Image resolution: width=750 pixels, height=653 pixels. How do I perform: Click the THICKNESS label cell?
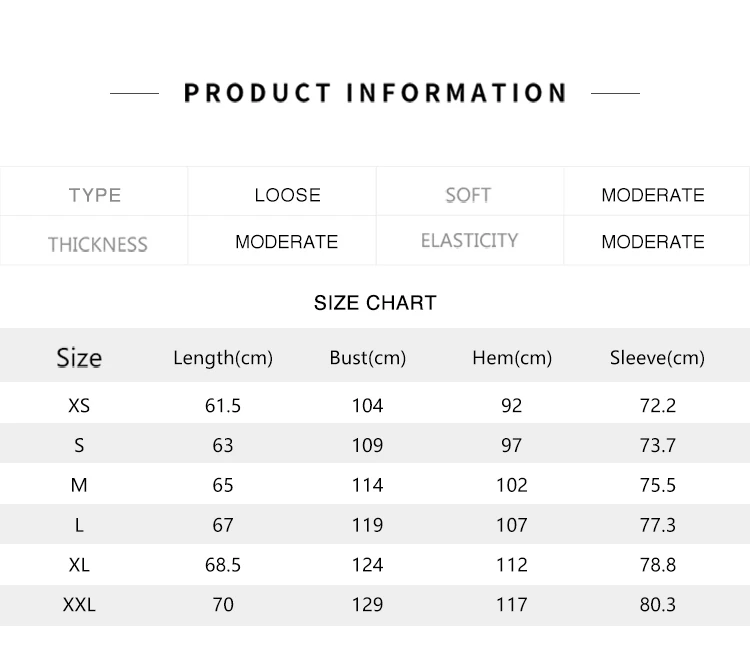point(94,241)
